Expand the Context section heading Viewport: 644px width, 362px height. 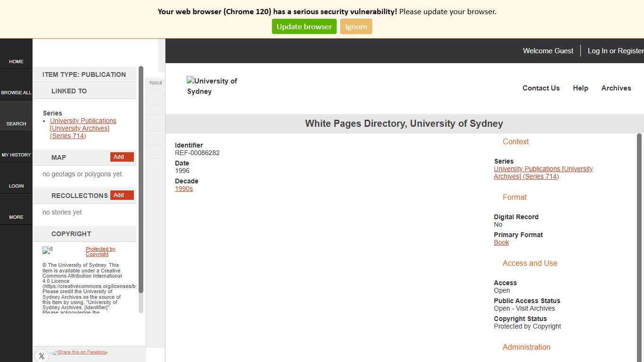click(x=516, y=141)
